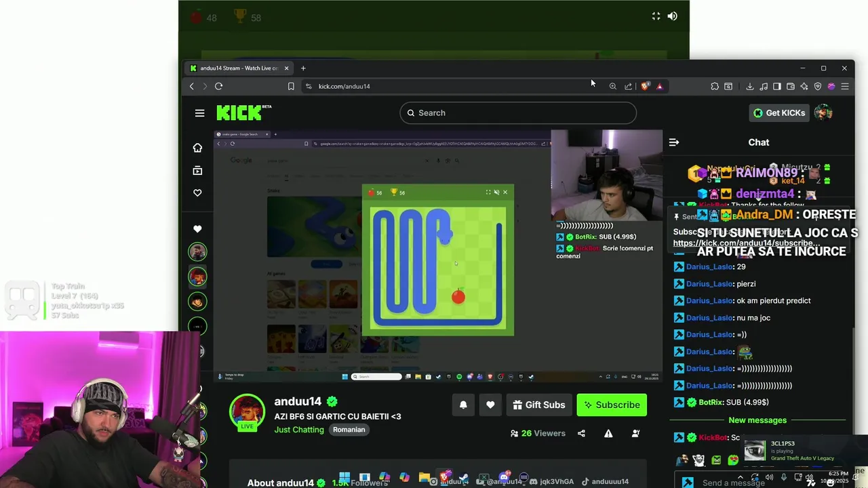Open browser downloads icon
This screenshot has width=868, height=488.
[750, 86]
